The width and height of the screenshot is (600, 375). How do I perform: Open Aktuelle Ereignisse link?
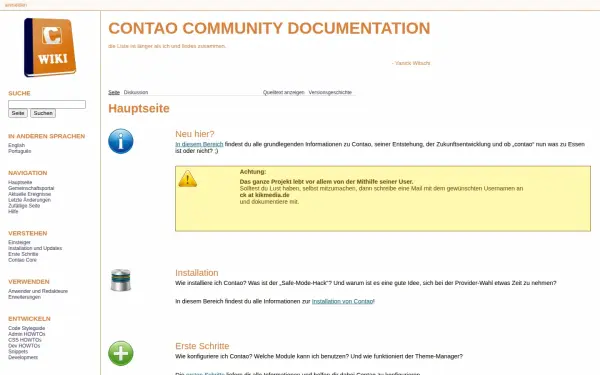click(29, 194)
